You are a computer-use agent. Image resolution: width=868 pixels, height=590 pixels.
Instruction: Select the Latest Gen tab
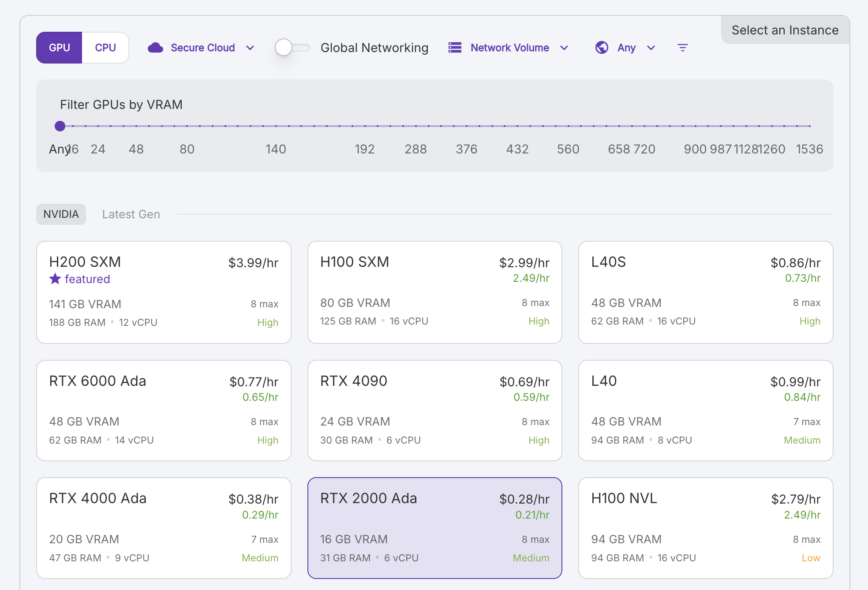[131, 214]
